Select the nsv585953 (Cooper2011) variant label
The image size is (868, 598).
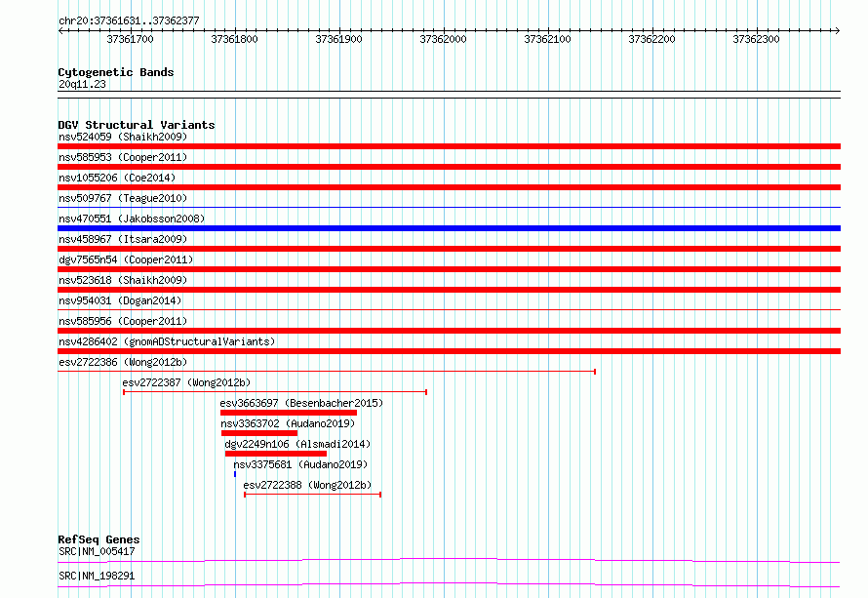click(123, 157)
